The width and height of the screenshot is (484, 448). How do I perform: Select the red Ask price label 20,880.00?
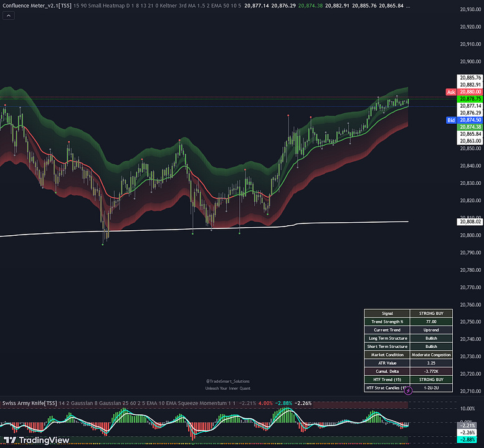470,92
